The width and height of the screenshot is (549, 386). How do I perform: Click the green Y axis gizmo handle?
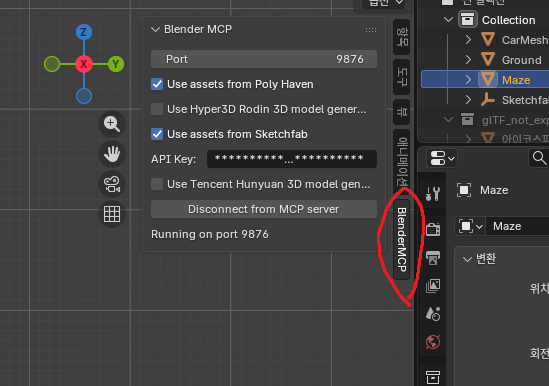[x=116, y=64]
